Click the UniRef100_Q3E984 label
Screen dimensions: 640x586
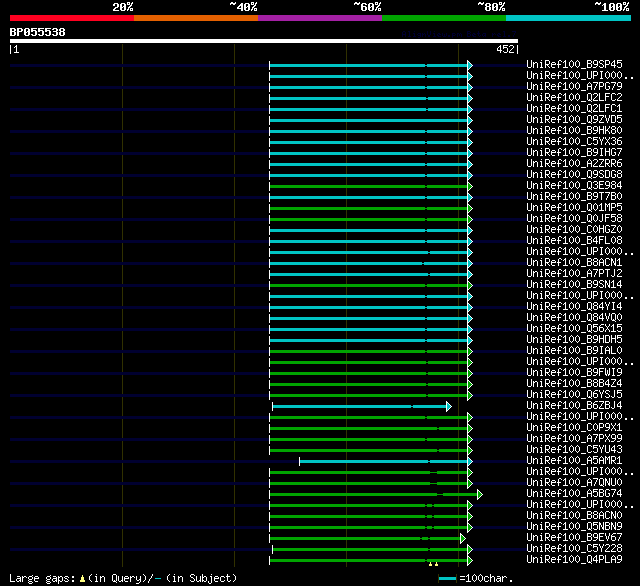click(x=574, y=186)
